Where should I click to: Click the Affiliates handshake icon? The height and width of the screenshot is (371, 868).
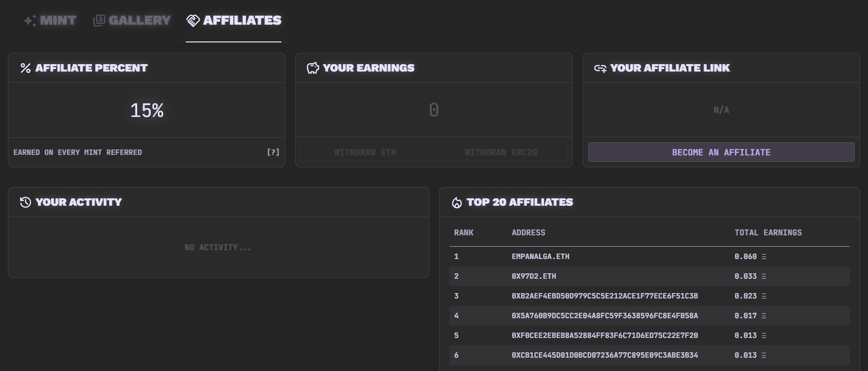coord(193,21)
